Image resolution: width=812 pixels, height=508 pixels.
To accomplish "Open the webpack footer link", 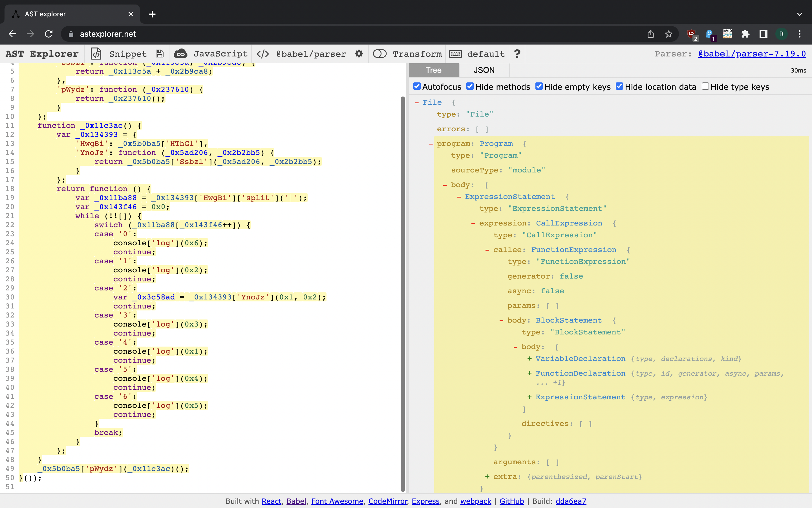I will (476, 501).
